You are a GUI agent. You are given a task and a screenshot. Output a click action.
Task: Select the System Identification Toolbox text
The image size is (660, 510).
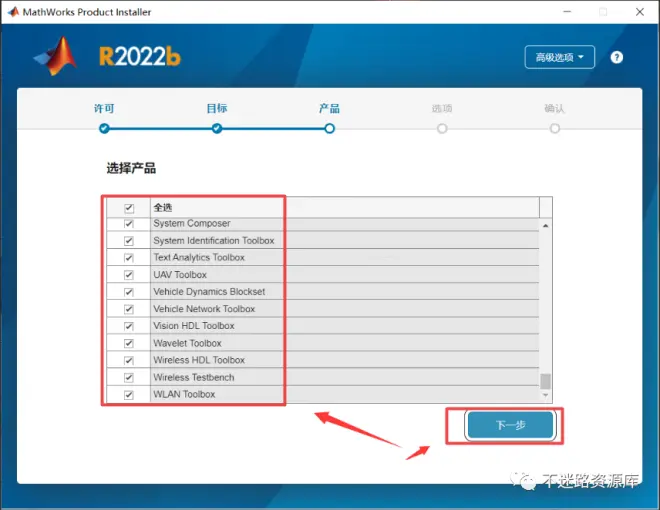pyautogui.click(x=214, y=241)
